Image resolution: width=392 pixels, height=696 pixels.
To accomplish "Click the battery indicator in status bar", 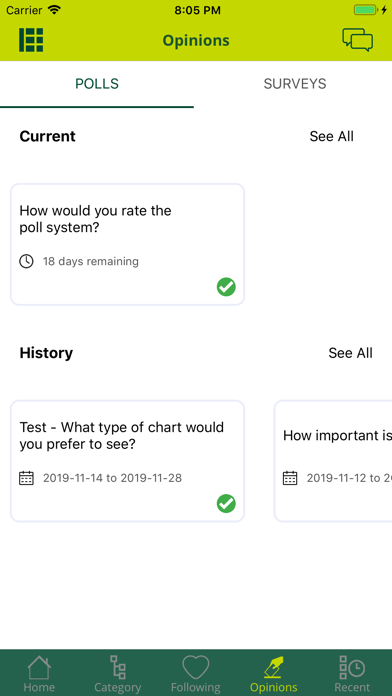I will click(365, 10).
